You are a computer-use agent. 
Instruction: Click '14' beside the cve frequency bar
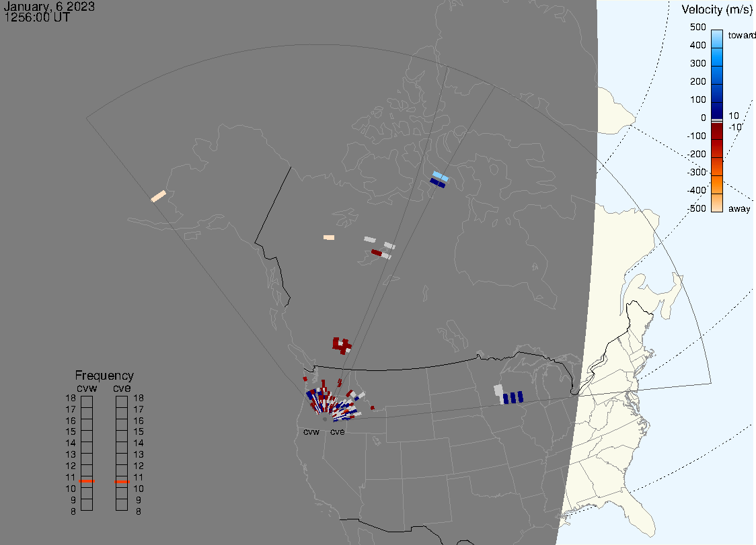[139, 444]
